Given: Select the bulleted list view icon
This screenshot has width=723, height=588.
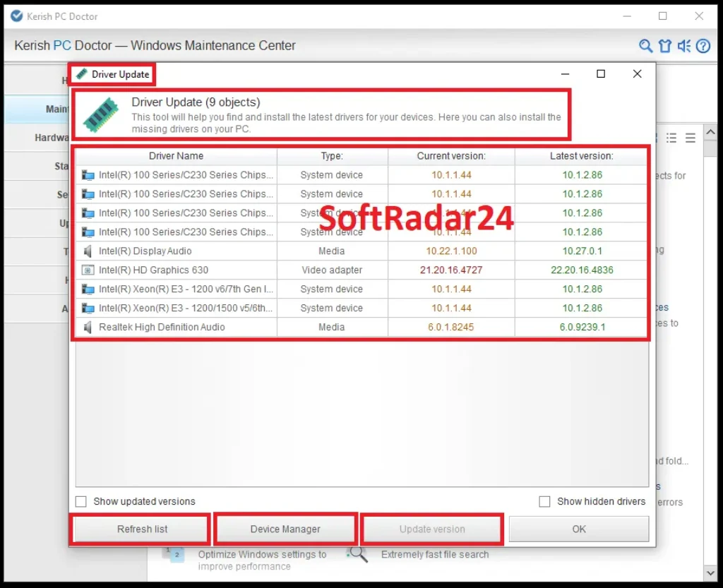Looking at the screenshot, I should 671,138.
